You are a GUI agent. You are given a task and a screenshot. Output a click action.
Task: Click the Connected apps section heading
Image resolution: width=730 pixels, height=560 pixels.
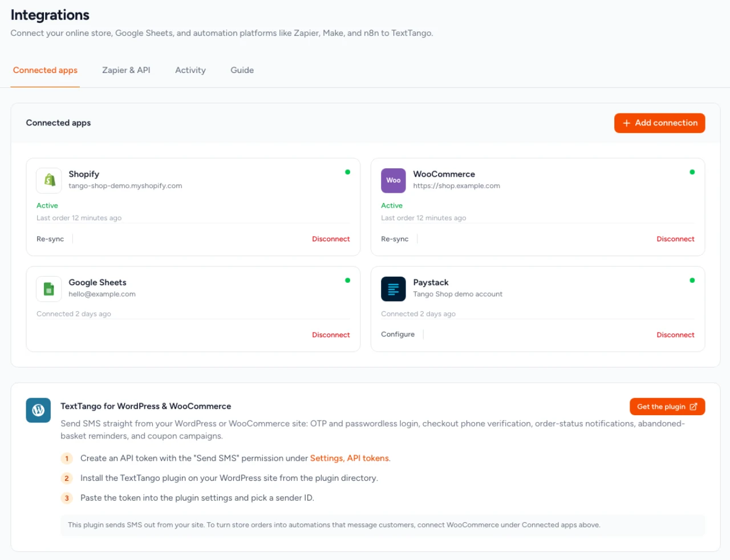pos(58,123)
